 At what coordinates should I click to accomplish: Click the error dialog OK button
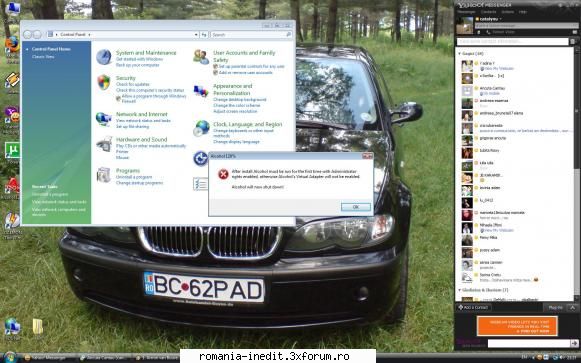(356, 207)
